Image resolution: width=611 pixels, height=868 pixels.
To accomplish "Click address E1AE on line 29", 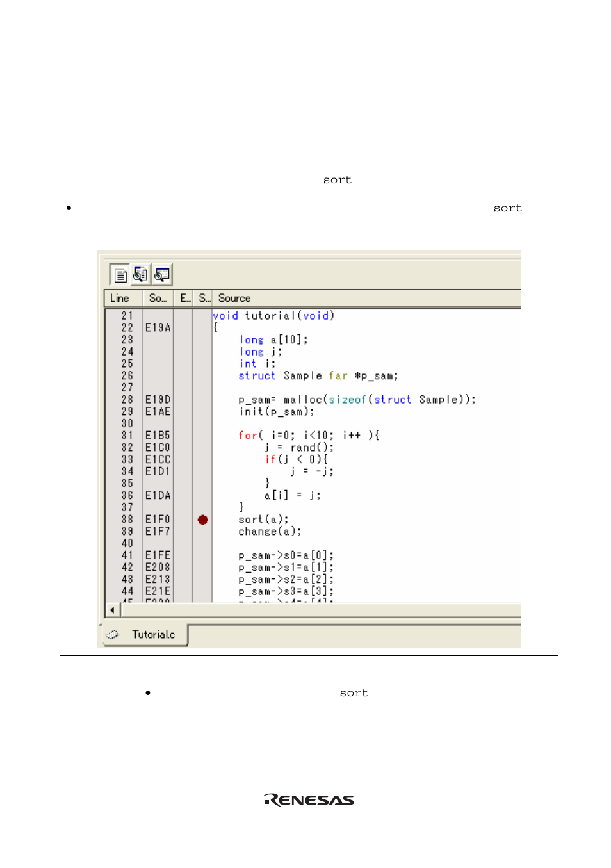I will [158, 411].
